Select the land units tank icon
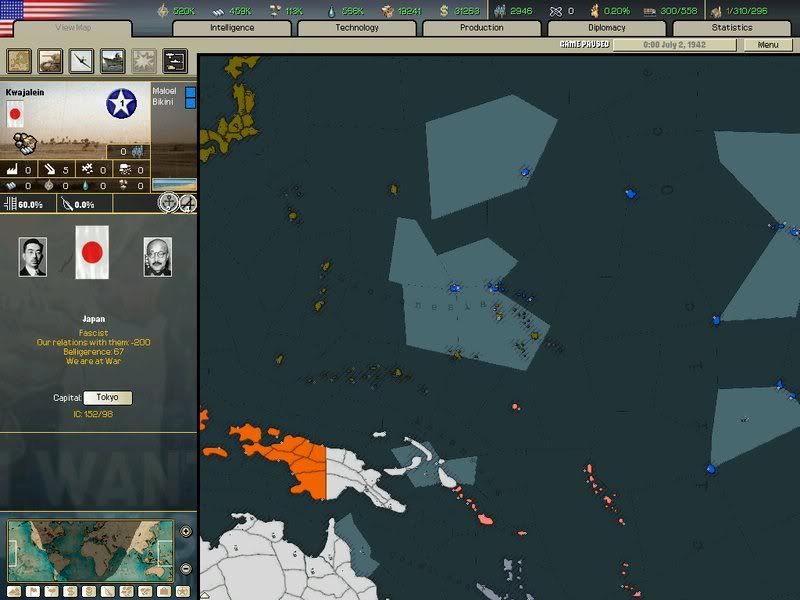The image size is (800, 600). coord(50,61)
